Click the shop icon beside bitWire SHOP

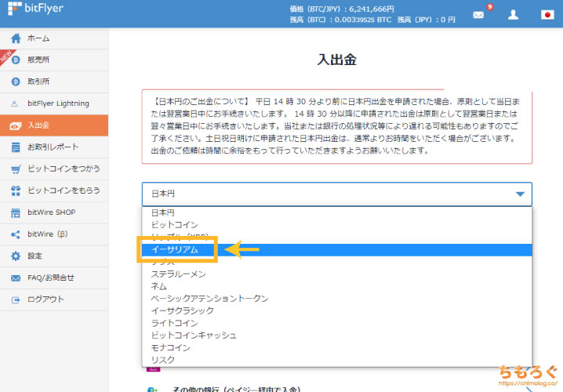(16, 213)
